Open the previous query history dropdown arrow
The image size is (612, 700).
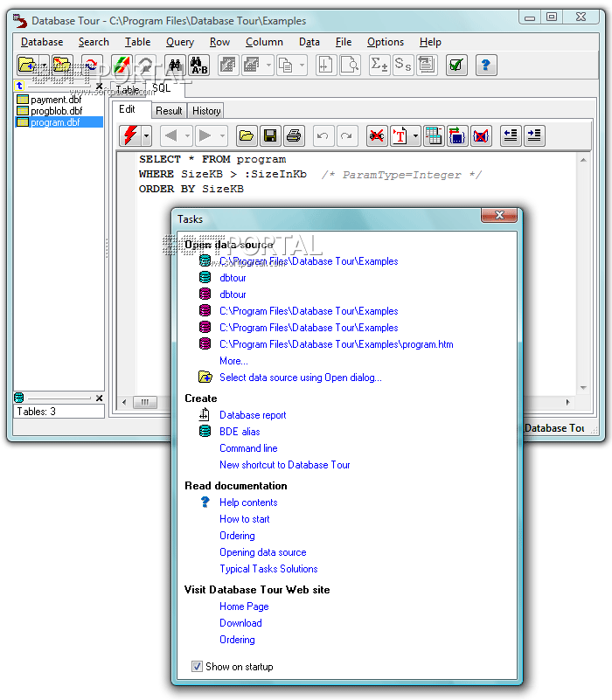tap(187, 135)
